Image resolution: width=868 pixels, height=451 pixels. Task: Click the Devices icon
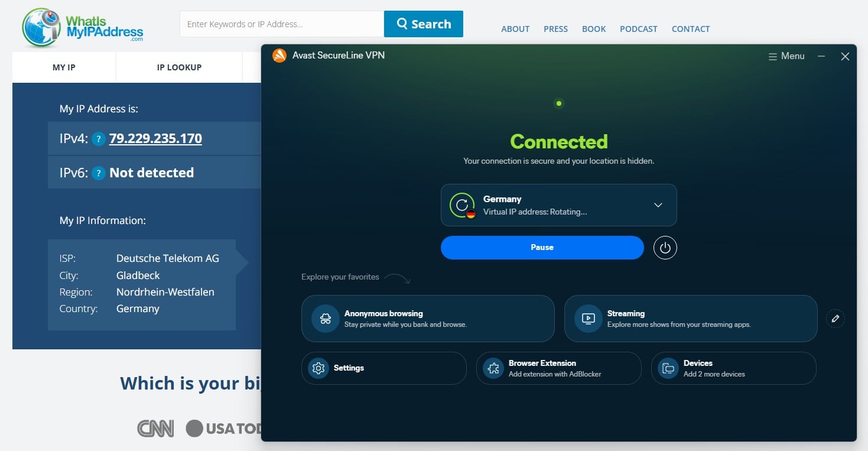point(668,368)
